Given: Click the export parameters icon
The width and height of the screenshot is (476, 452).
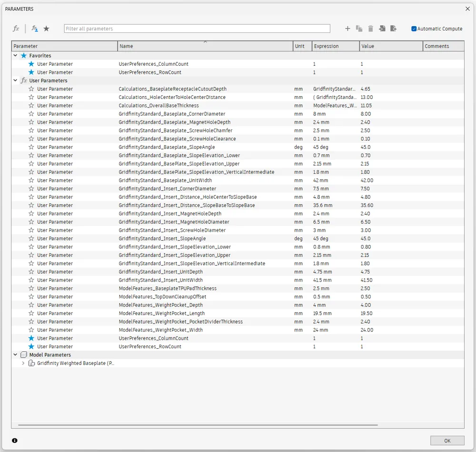Looking at the screenshot, I should click(x=394, y=29).
